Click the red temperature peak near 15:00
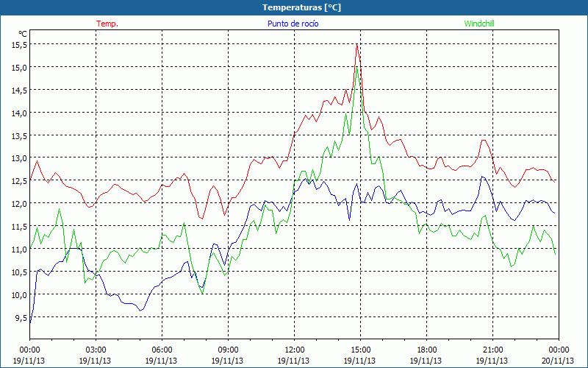The height and width of the screenshot is (368, 588). (x=356, y=45)
